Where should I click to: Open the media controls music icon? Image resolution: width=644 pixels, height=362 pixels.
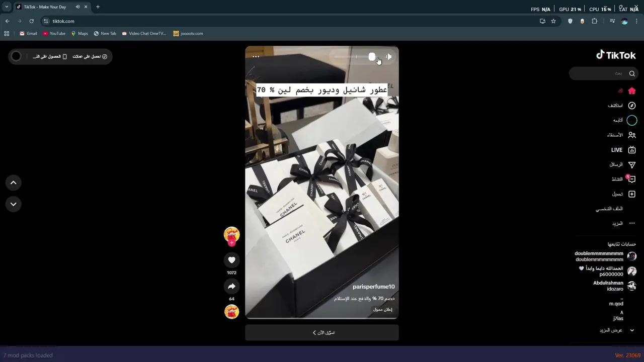coord(612,21)
